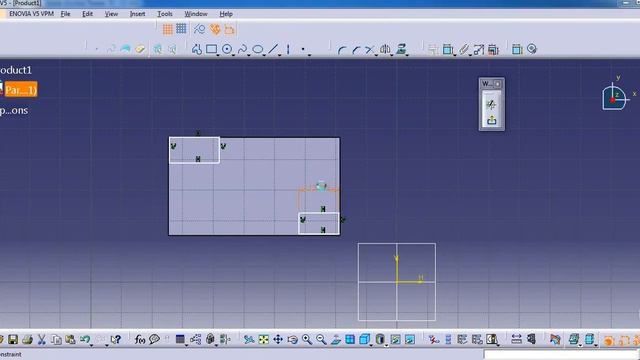Open the View menu
The image size is (640, 360).
(x=111, y=14)
